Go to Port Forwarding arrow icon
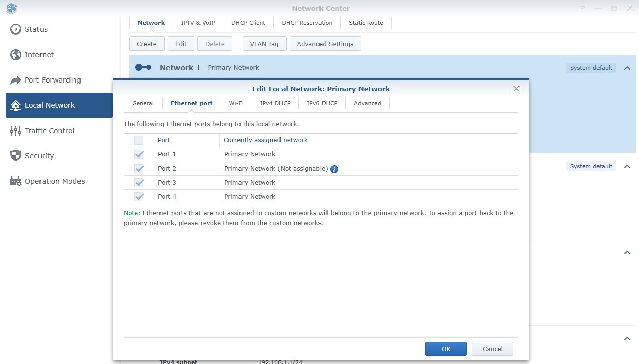Viewport: 639px width, 364px height. tap(16, 80)
